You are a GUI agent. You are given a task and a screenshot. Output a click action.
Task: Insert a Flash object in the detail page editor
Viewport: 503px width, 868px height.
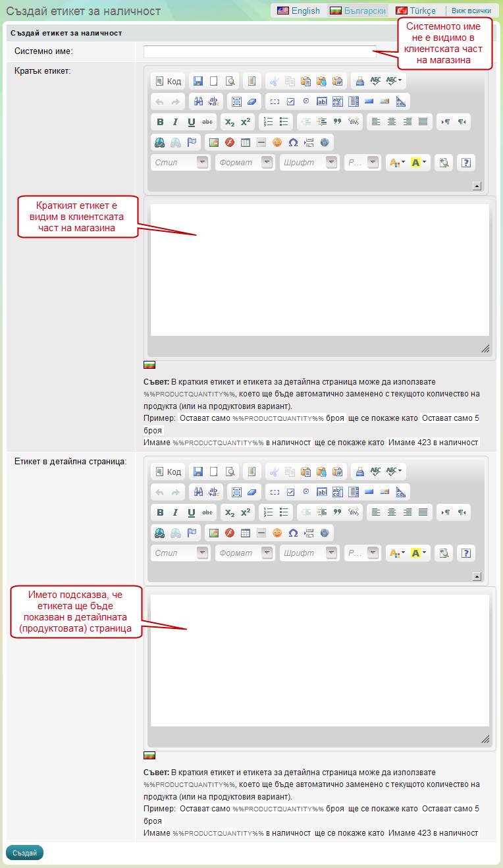230,533
